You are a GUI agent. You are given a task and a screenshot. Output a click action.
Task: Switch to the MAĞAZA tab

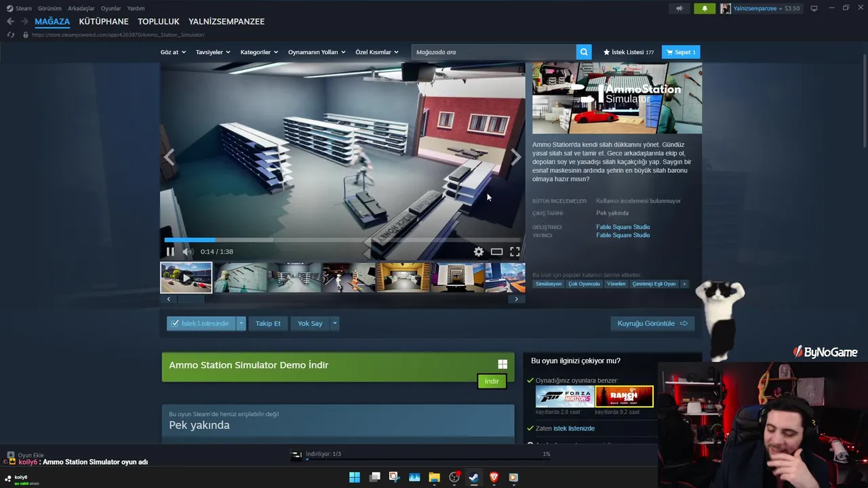click(52, 22)
